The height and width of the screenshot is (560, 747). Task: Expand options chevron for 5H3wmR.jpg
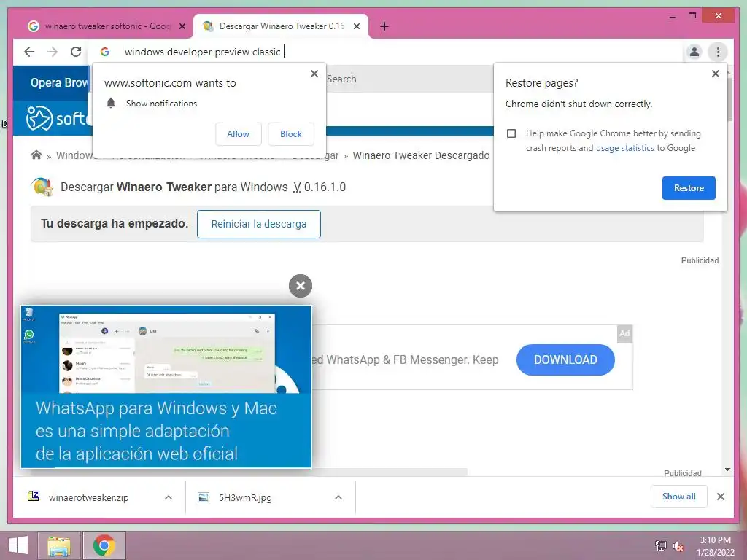[338, 497]
